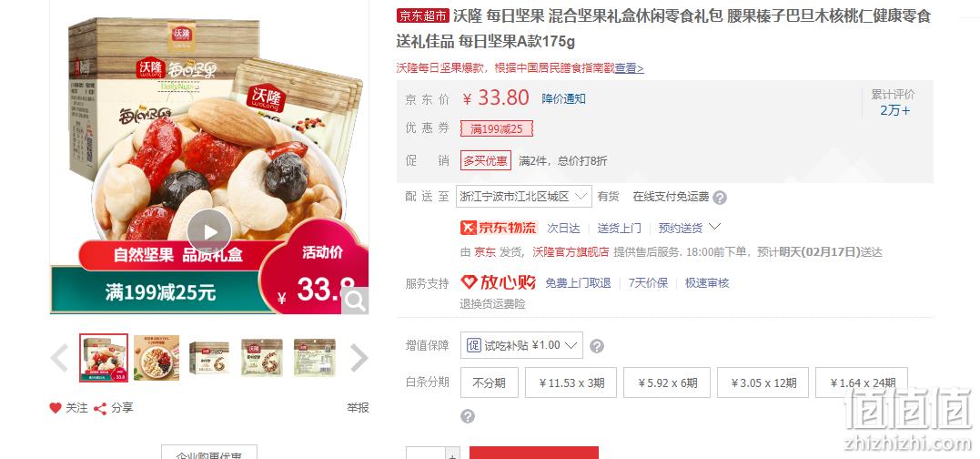
Task: Choose ¥3.05 x 12期 installment
Action: coord(763,382)
